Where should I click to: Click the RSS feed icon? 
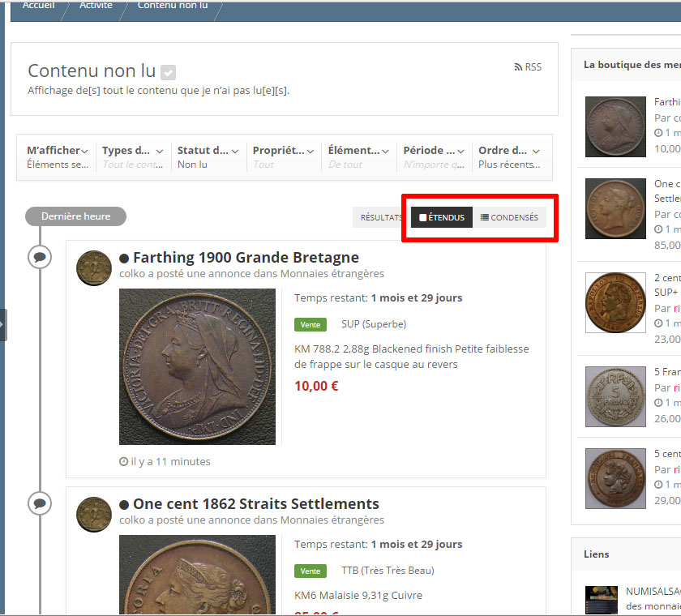coord(518,67)
